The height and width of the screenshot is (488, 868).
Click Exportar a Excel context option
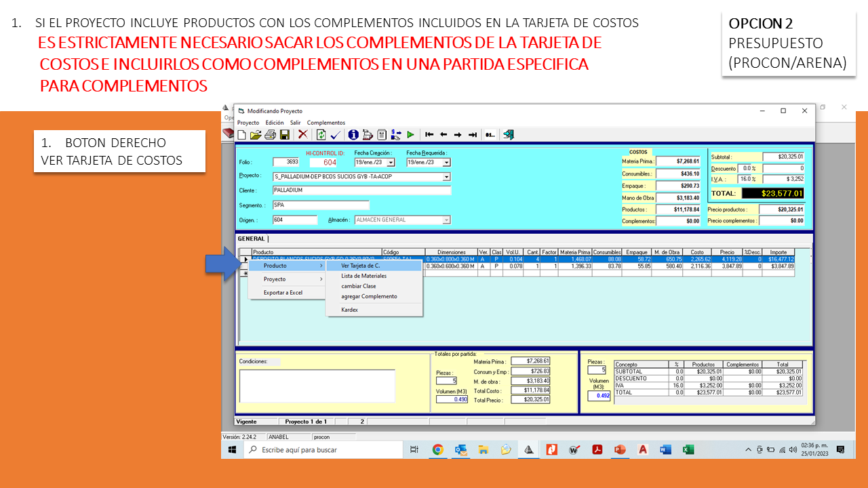(283, 293)
